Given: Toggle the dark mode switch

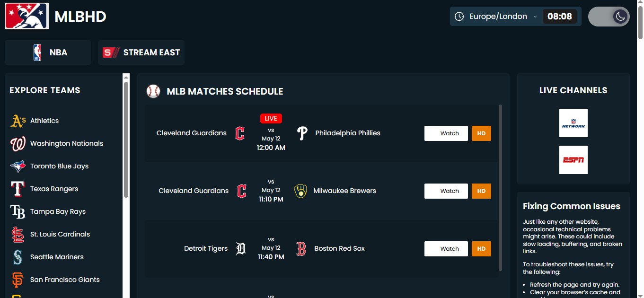Looking at the screenshot, I should 609,17.
